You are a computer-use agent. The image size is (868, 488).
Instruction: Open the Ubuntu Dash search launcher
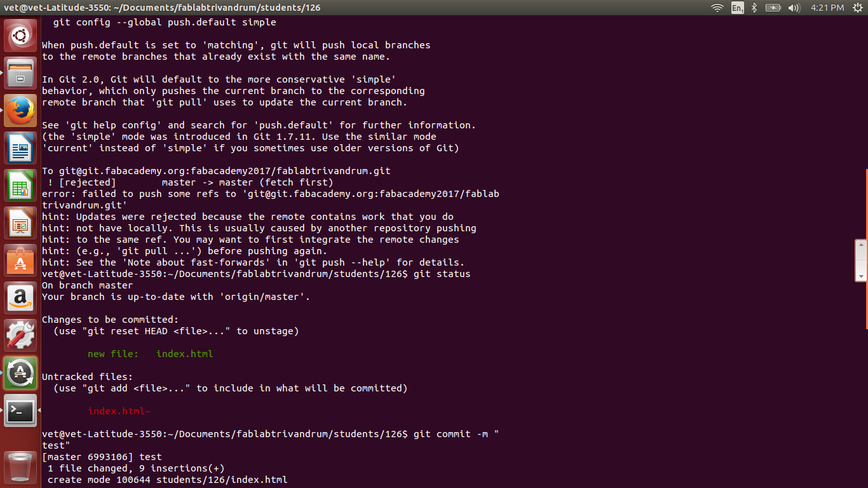(20, 36)
